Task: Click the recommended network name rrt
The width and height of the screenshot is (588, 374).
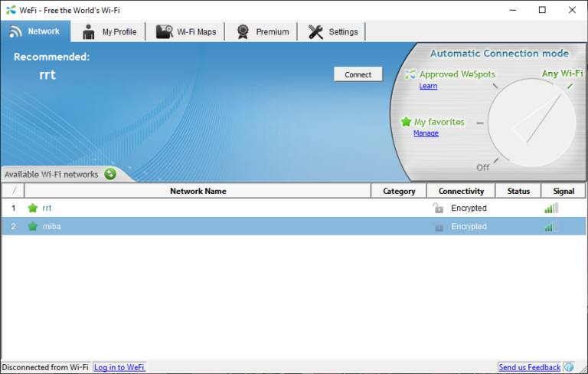Action: (47, 75)
